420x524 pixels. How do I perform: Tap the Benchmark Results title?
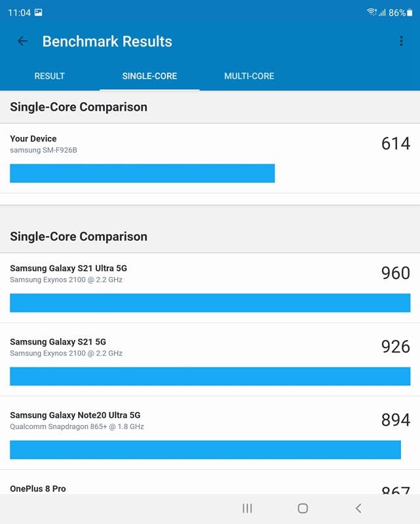pyautogui.click(x=107, y=41)
